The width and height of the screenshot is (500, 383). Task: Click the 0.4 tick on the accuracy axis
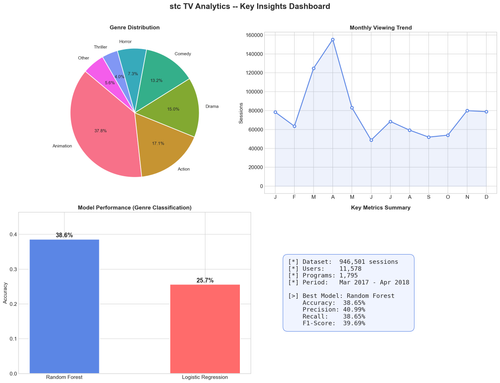(x=13, y=235)
